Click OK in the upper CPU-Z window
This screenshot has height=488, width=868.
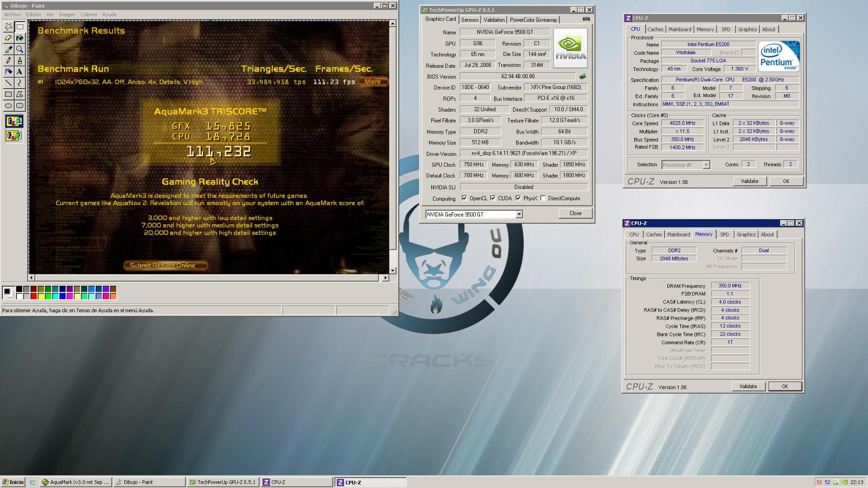(786, 181)
